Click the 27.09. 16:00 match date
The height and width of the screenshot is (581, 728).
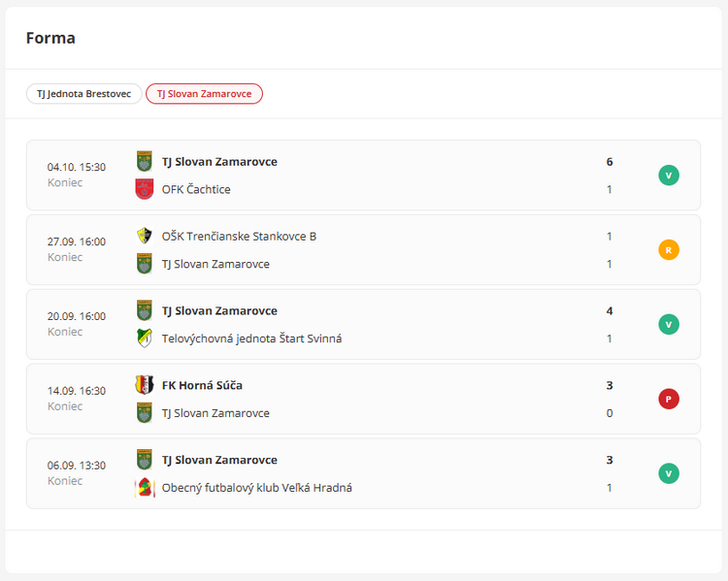pyautogui.click(x=77, y=242)
